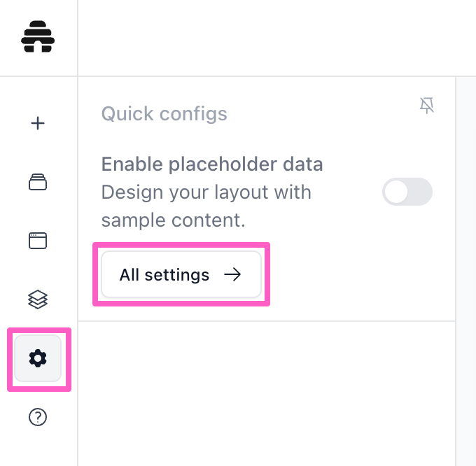Enable the placeholder data toggle
476x466 pixels.
click(407, 192)
